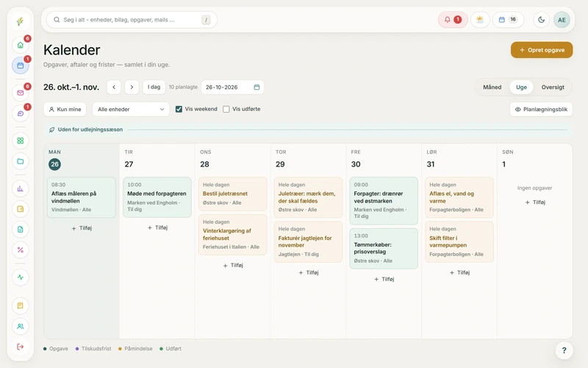Switch to Oversigt view
Image resolution: width=588 pixels, height=368 pixels.
pyautogui.click(x=553, y=87)
